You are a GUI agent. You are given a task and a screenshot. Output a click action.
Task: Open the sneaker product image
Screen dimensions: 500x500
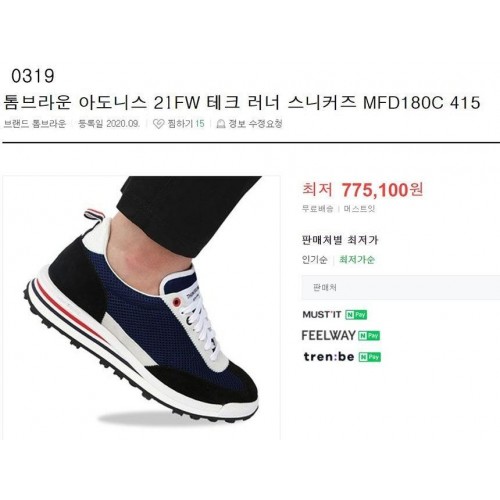click(x=142, y=307)
